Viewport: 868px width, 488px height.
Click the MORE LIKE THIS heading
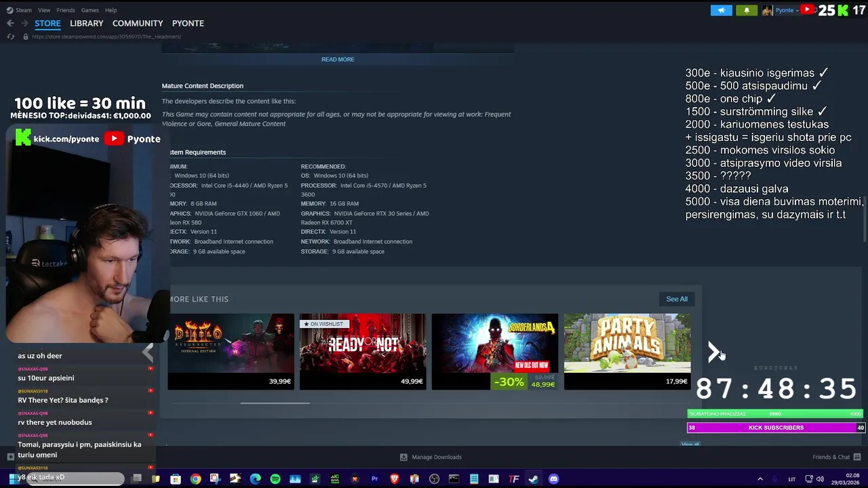pyautogui.click(x=199, y=299)
